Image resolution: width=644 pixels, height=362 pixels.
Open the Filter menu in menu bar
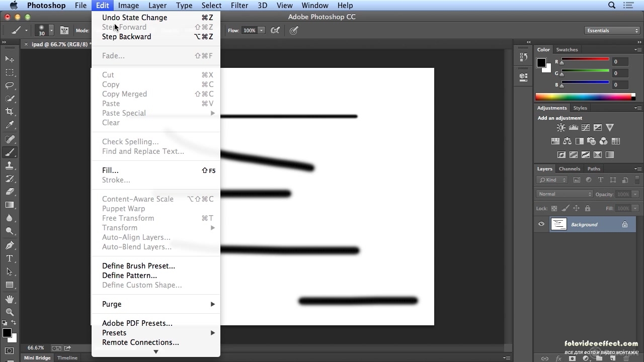tap(239, 6)
